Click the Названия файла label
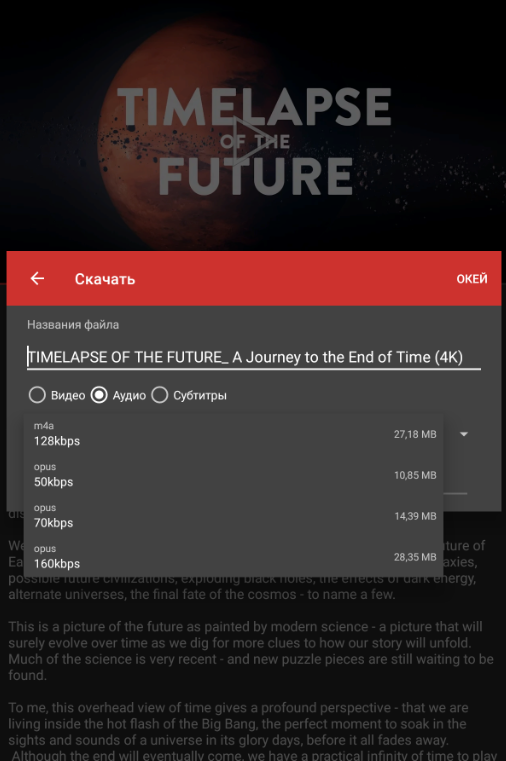Screen dimensions: 506x761 73,325
